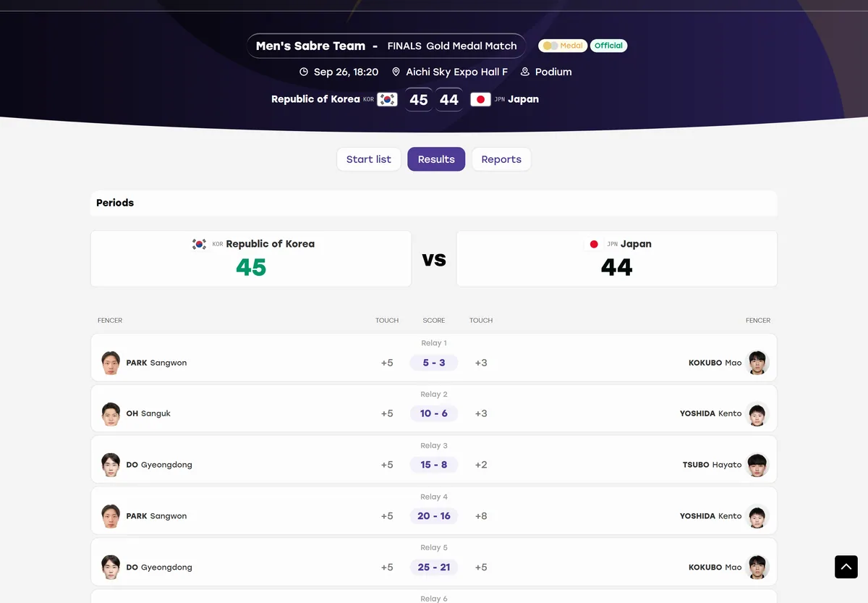Click the green Korea total score 45
The image size is (868, 603).
251,268
